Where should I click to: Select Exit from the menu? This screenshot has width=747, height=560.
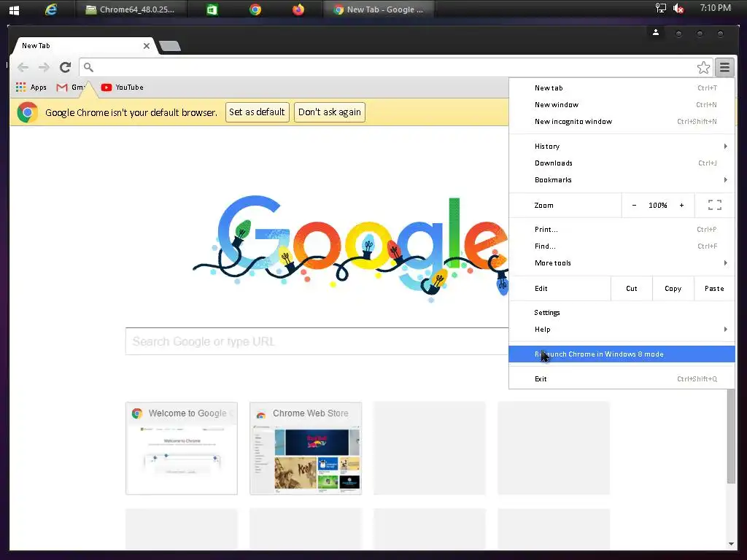point(622,378)
